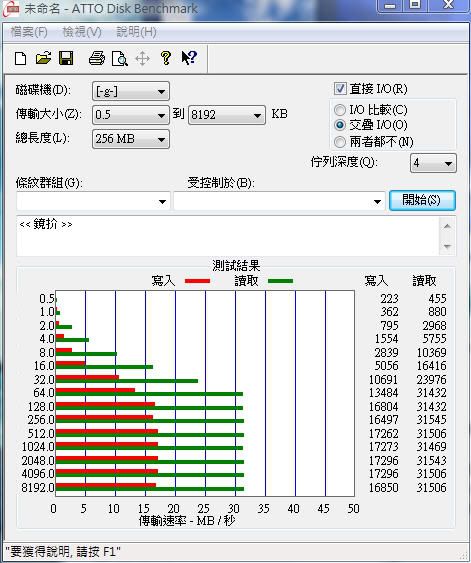Click the description scroll up arrow
Screen dimensions: 471x563
coord(447,226)
